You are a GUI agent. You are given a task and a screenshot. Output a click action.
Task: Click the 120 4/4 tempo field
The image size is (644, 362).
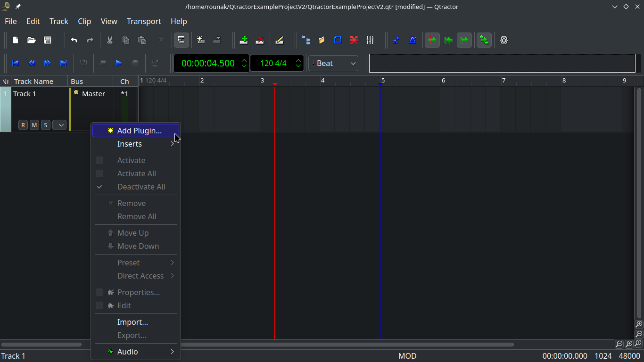(273, 63)
